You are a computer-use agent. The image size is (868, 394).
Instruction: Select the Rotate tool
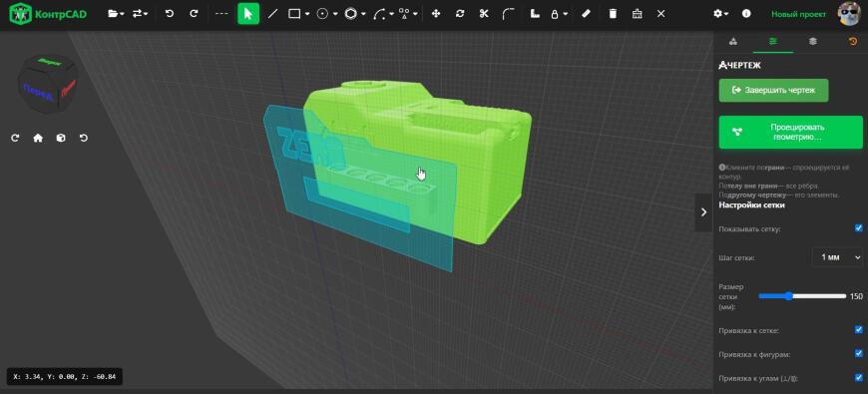point(460,14)
